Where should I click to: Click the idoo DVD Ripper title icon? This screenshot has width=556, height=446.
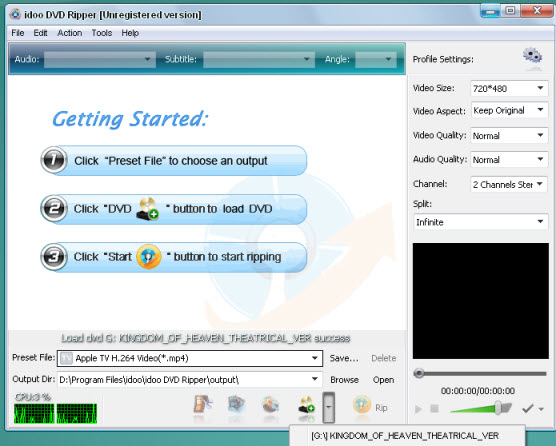[x=15, y=15]
